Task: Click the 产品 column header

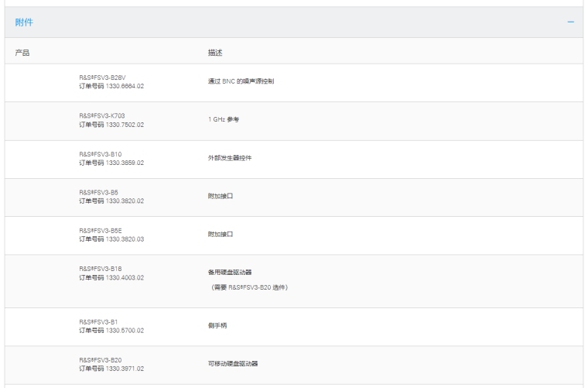Action: coord(23,53)
